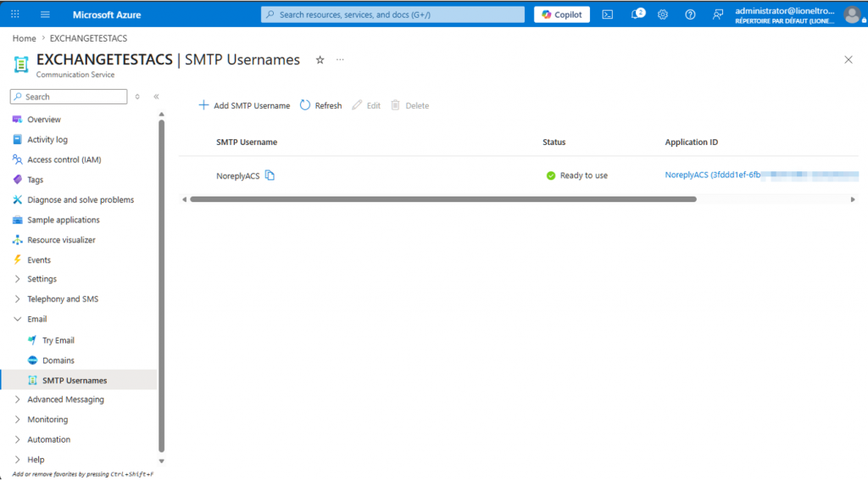Click the Edit toolbar button
The width and height of the screenshot is (868, 480).
click(366, 105)
